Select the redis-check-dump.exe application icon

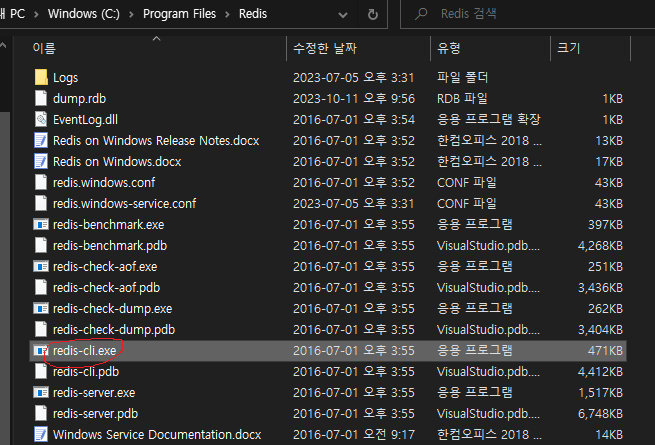tap(41, 308)
